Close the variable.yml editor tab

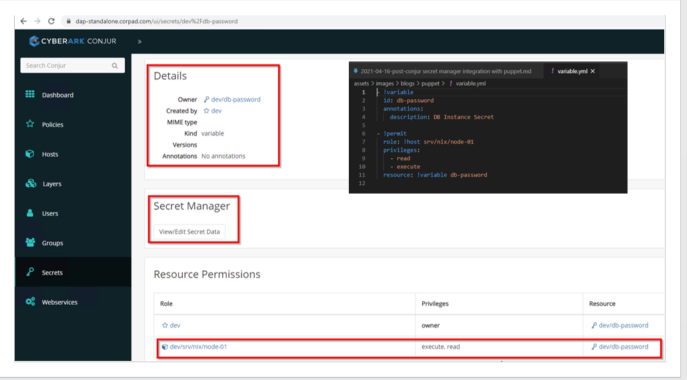coord(593,71)
